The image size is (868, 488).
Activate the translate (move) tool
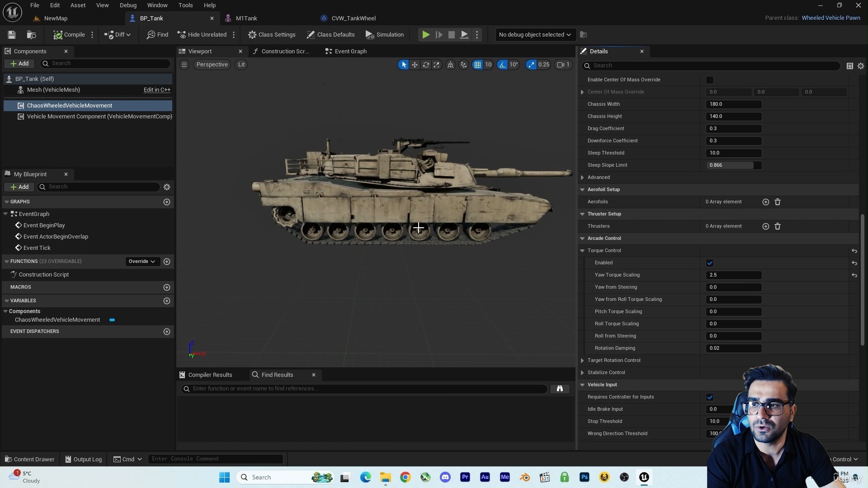coord(415,65)
